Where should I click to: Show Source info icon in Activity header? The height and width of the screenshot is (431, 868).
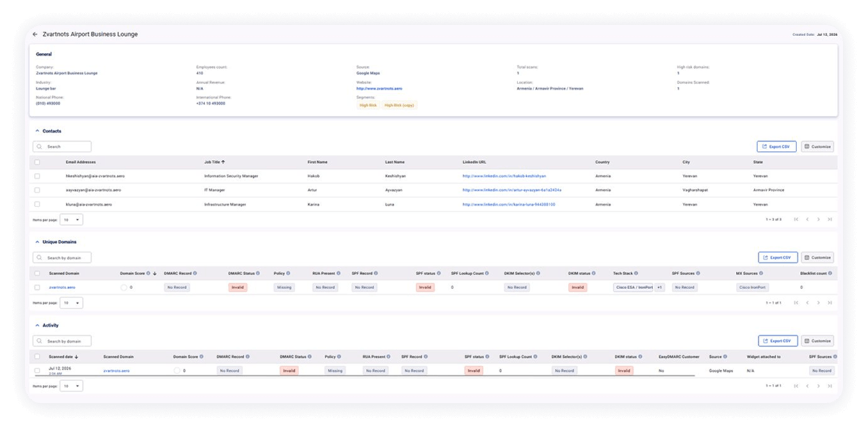tap(725, 357)
